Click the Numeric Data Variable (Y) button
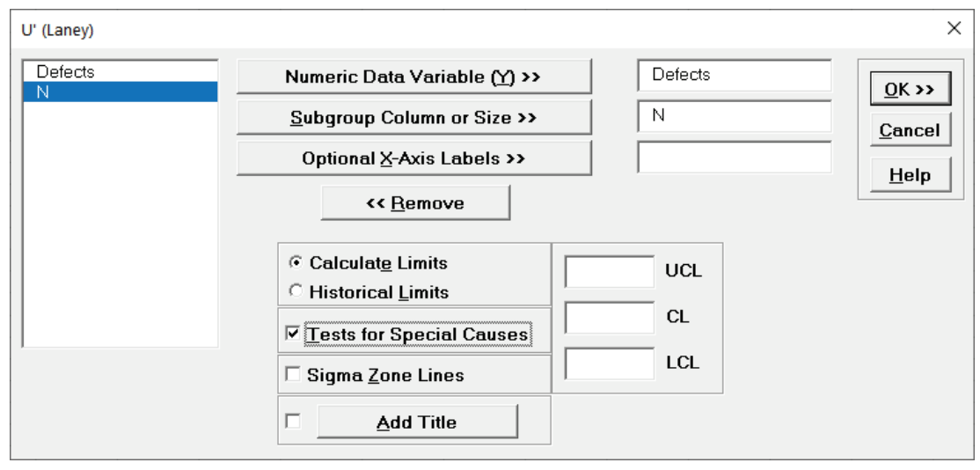The width and height of the screenshot is (980, 470). click(x=413, y=77)
